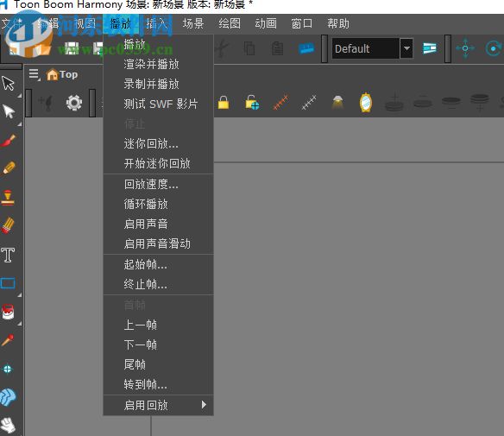Select the pivot crosshair tool in left toolbar

pyautogui.click(x=7, y=369)
